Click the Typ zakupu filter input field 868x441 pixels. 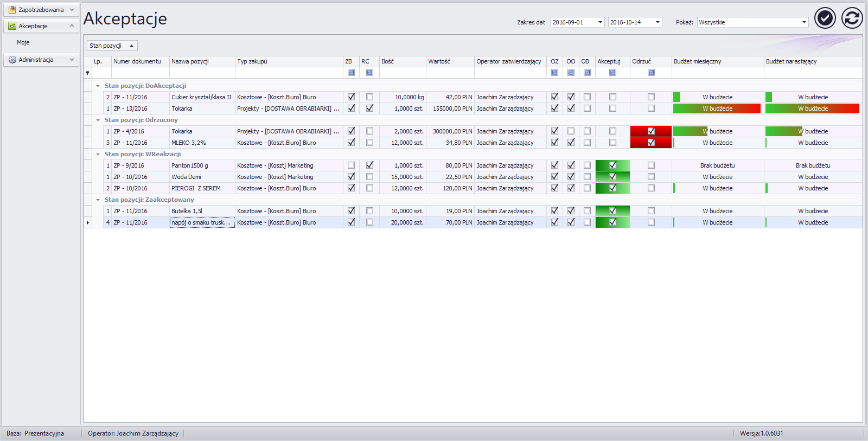click(x=289, y=73)
